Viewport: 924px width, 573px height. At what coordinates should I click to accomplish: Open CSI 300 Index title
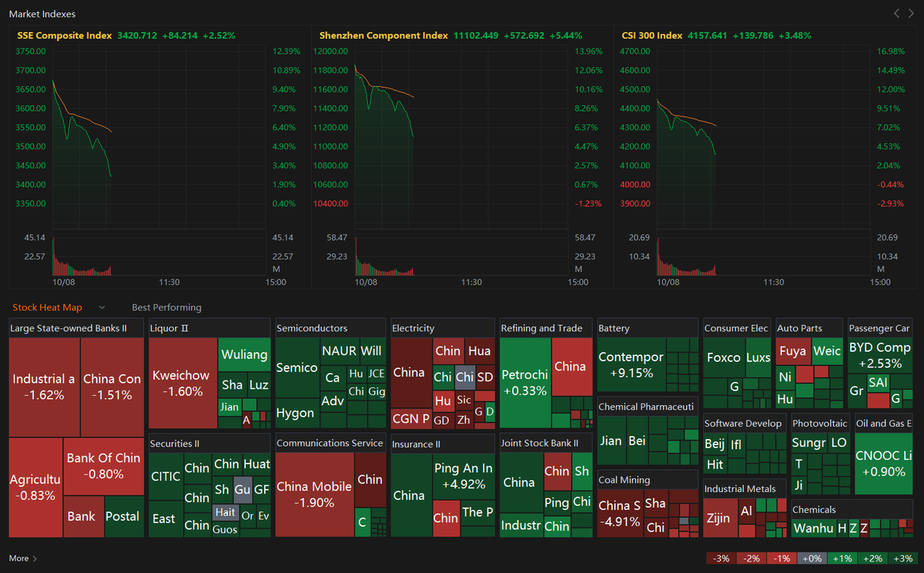click(652, 35)
